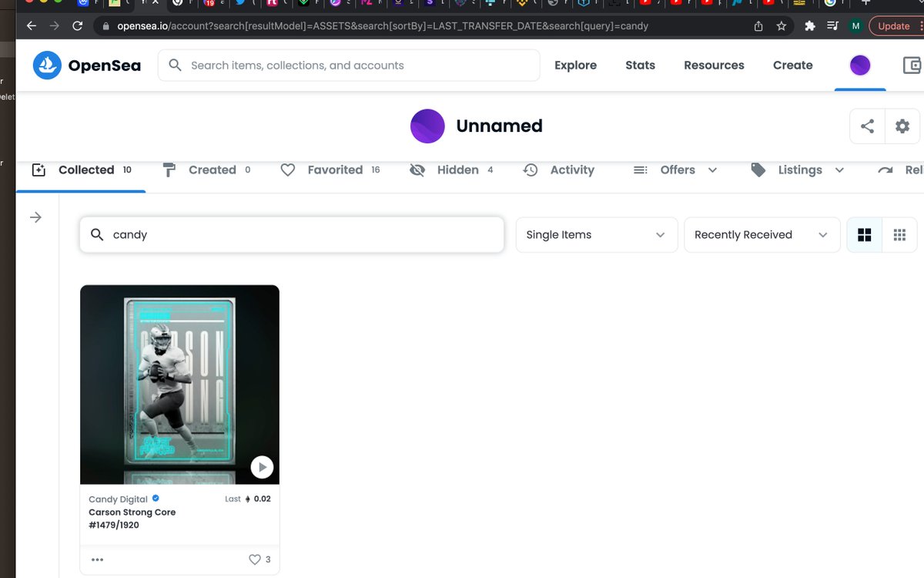Open the media control icon in toolbar

[x=832, y=25]
